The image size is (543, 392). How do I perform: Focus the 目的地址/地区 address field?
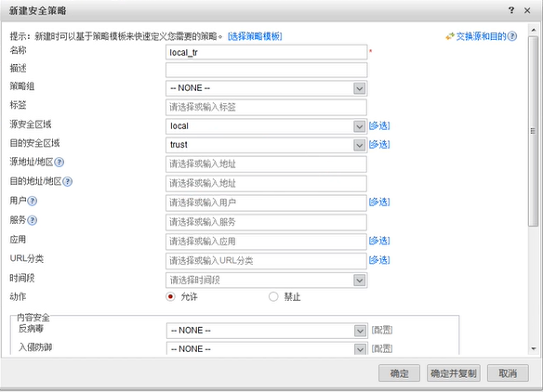click(x=266, y=184)
